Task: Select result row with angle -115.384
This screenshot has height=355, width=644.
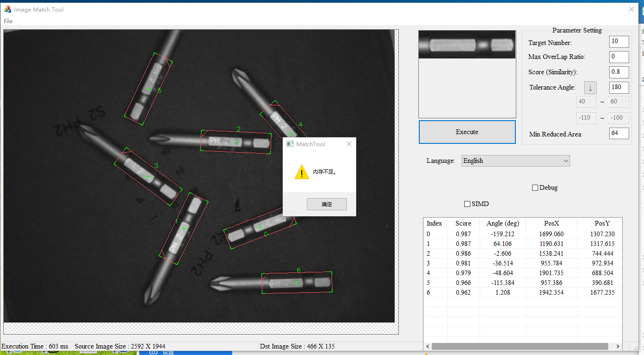Action: [523, 283]
